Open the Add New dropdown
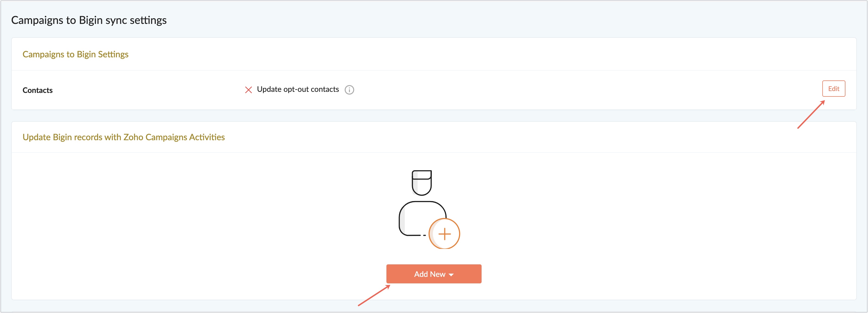Viewport: 868px width, 313px height. [434, 274]
